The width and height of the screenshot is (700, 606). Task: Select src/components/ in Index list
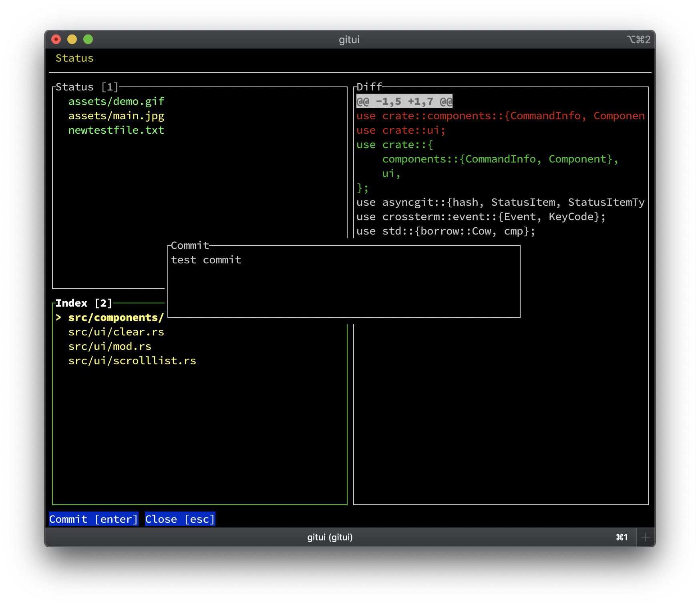pos(116,317)
